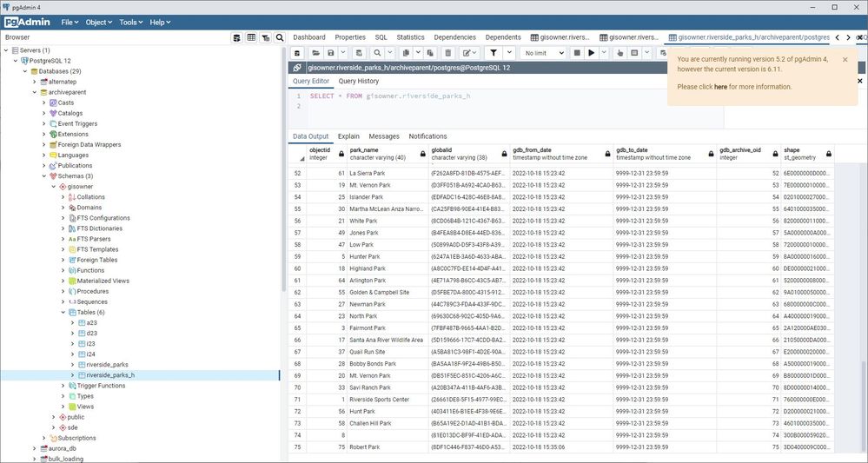Viewport: 868px width, 463px height.
Task: Open the Find options dropdown arrow
Action: tap(389, 53)
